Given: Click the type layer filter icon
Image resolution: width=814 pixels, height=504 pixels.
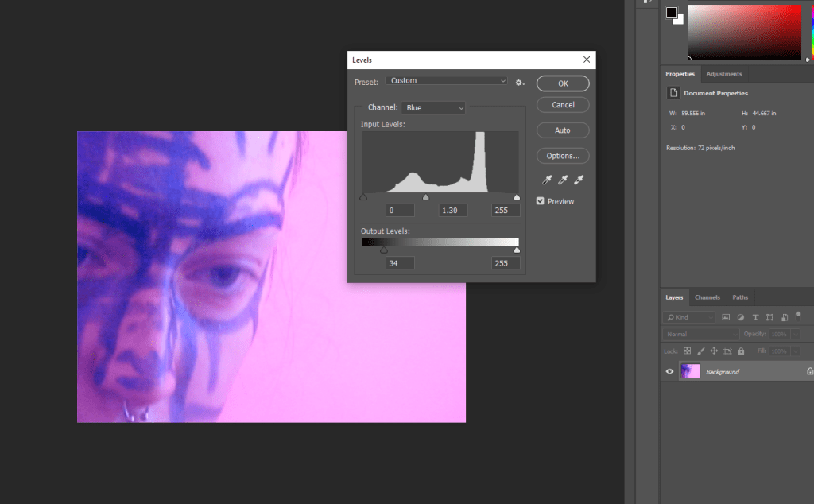Looking at the screenshot, I should click(755, 317).
